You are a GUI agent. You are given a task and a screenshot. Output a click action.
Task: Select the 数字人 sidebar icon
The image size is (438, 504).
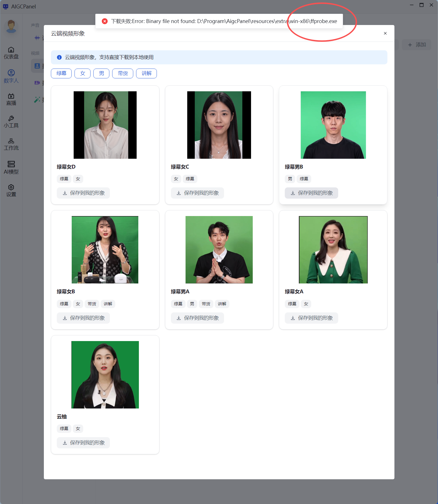click(11, 76)
